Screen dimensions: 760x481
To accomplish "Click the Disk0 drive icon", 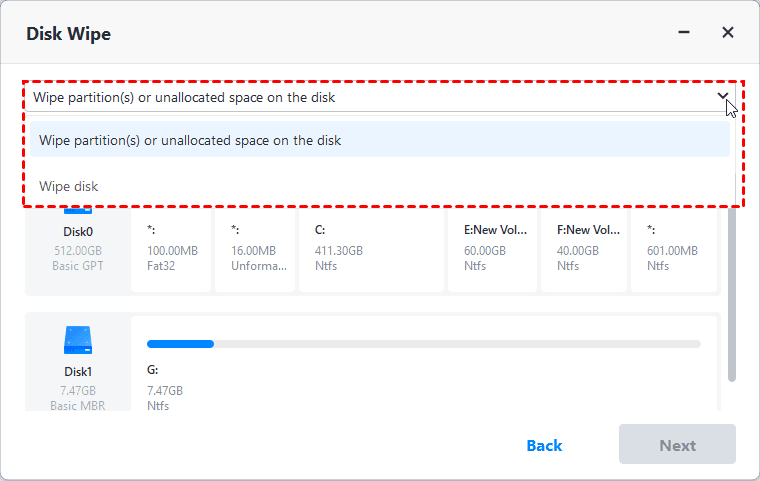I will [x=77, y=210].
